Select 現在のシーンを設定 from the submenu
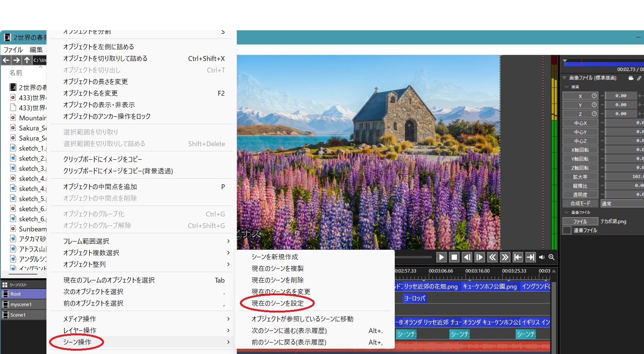The width and height of the screenshot is (644, 354). click(x=278, y=303)
